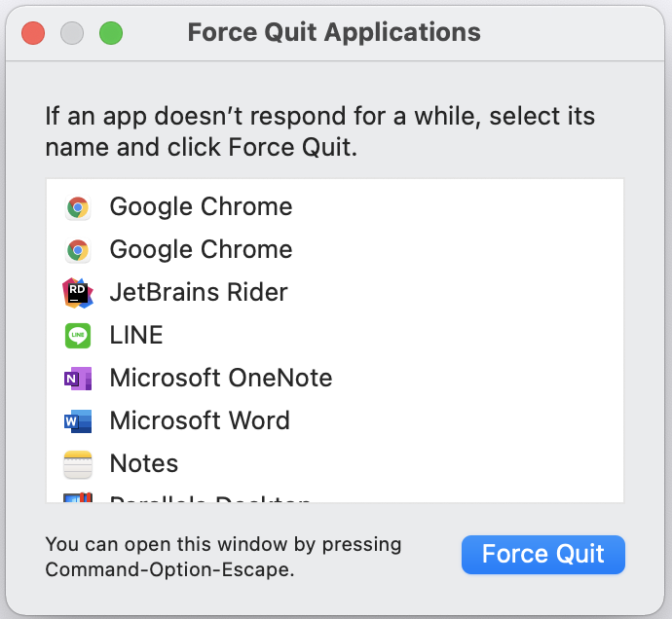Choose LINE from the app list
The height and width of the screenshot is (619, 672).
tap(136, 336)
